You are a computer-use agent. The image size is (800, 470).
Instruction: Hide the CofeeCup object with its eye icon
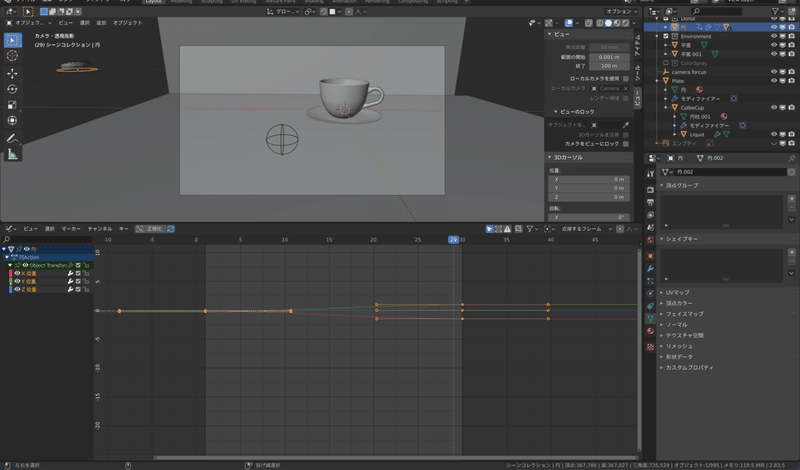[x=775, y=107]
